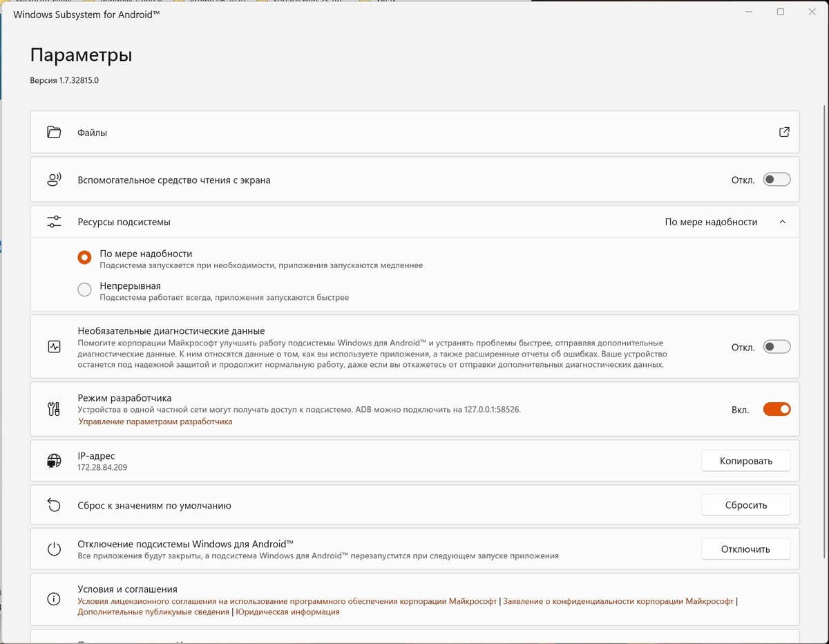829x644 pixels.
Task: Open Дополнительные публикумые сведения link
Action: point(153,612)
